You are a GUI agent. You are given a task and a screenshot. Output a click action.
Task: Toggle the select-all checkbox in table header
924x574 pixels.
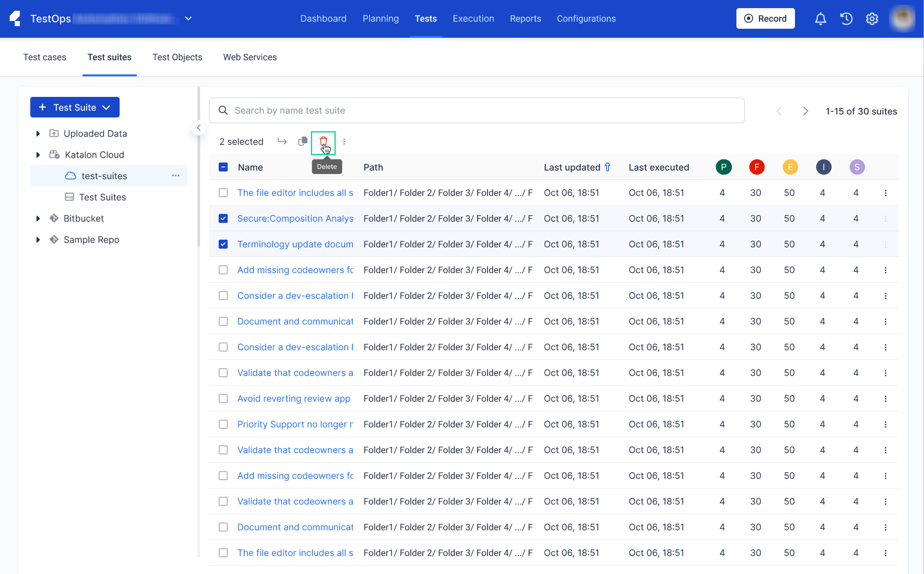click(x=223, y=167)
